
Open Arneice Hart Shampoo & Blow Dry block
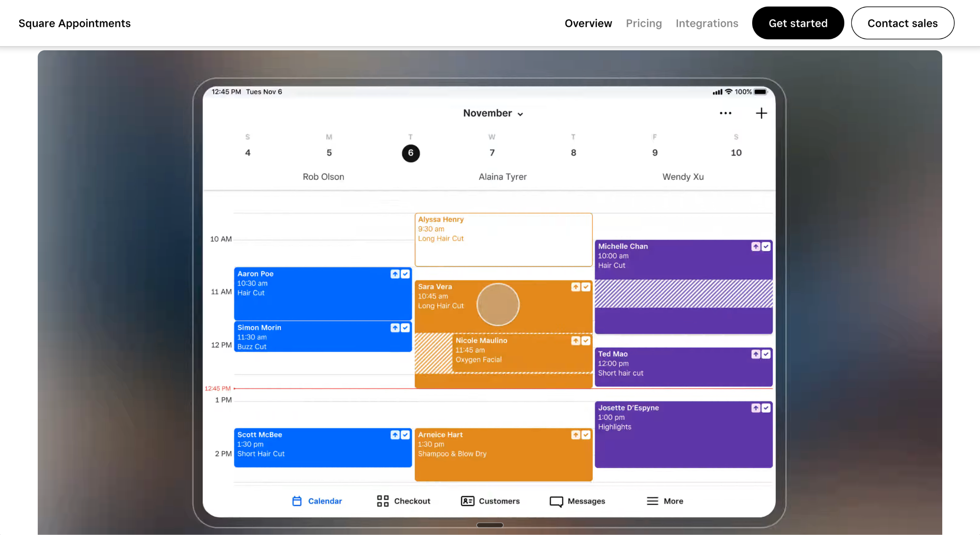point(503,454)
